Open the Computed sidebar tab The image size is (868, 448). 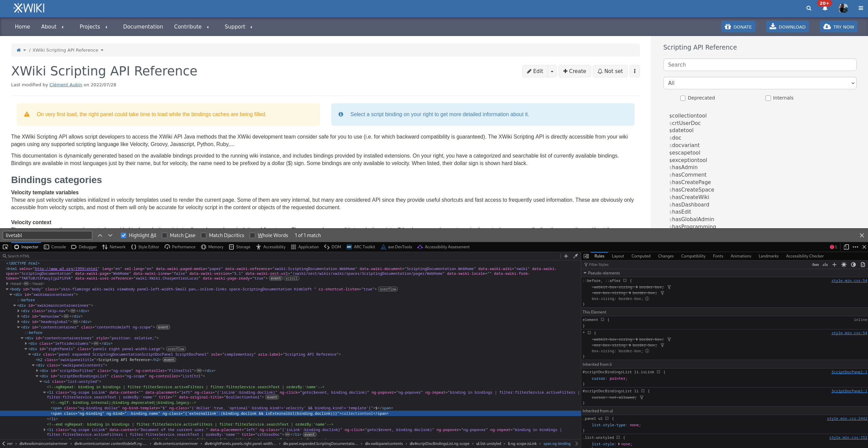(641, 256)
